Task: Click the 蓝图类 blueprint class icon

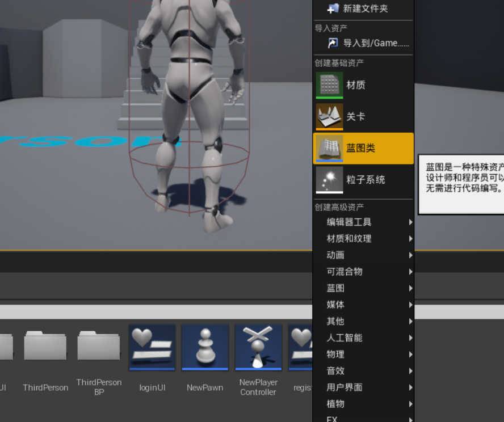Action: point(329,149)
